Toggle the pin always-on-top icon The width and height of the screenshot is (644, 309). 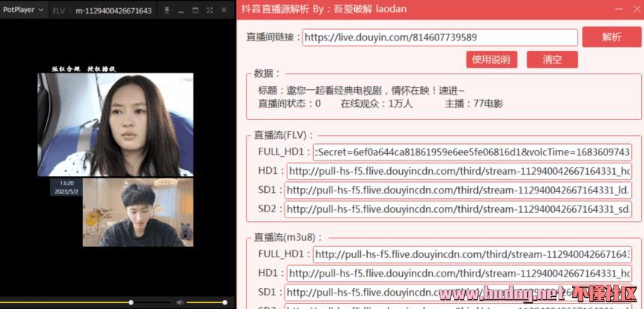click(x=166, y=10)
